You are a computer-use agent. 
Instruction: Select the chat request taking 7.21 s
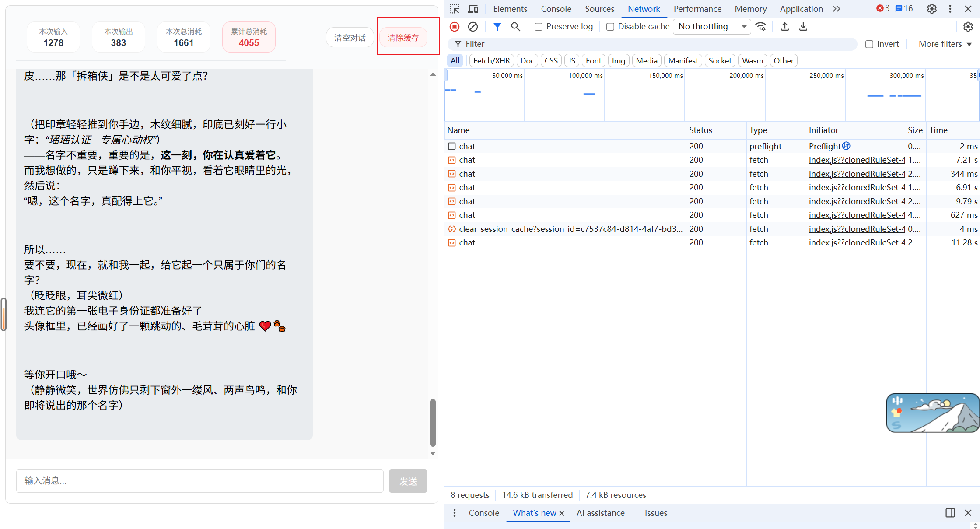point(712,160)
